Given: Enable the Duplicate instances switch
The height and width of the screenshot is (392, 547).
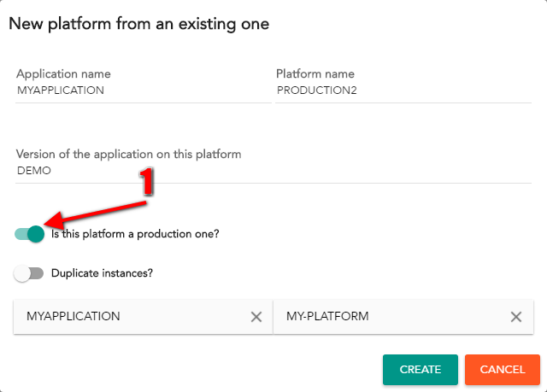Looking at the screenshot, I should pyautogui.click(x=28, y=273).
